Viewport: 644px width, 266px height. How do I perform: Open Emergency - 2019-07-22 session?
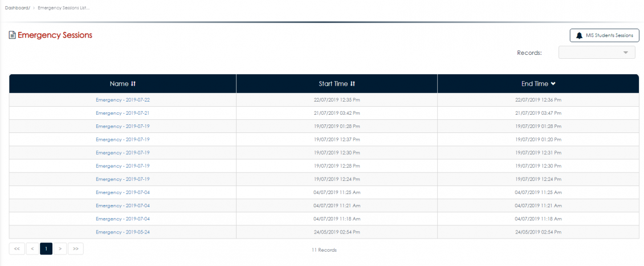coord(123,100)
